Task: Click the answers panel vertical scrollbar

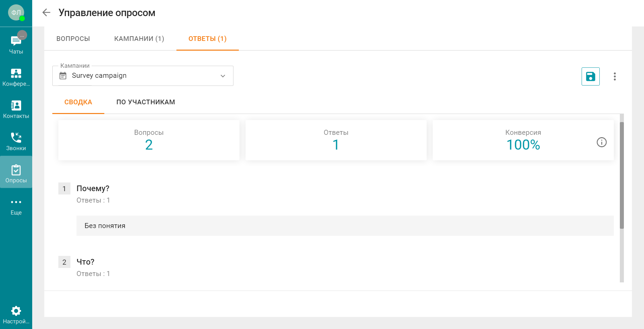Action: coord(622,175)
